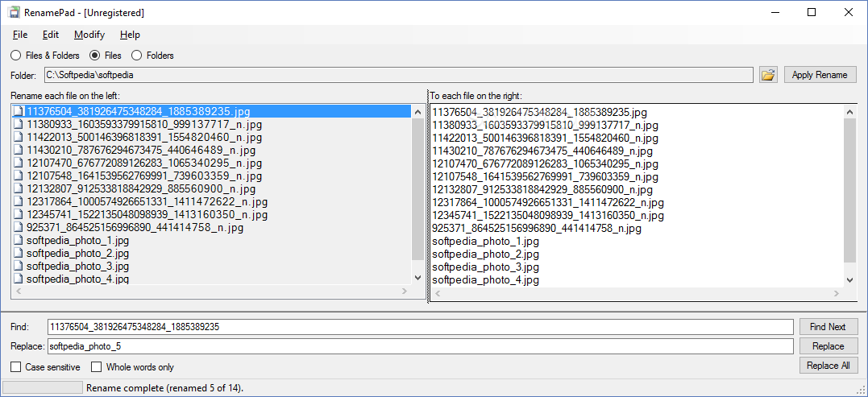Click left list scroll down arrow
868x397 pixels.
418,277
